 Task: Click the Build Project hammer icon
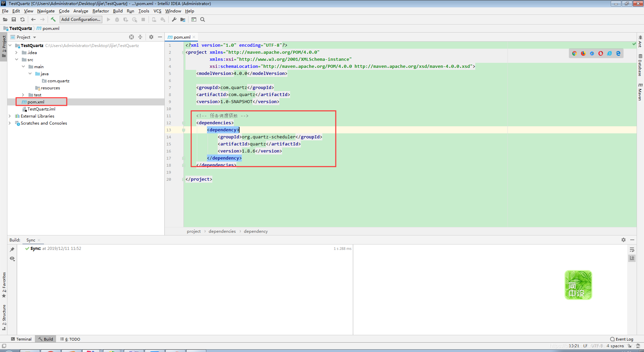(x=53, y=19)
